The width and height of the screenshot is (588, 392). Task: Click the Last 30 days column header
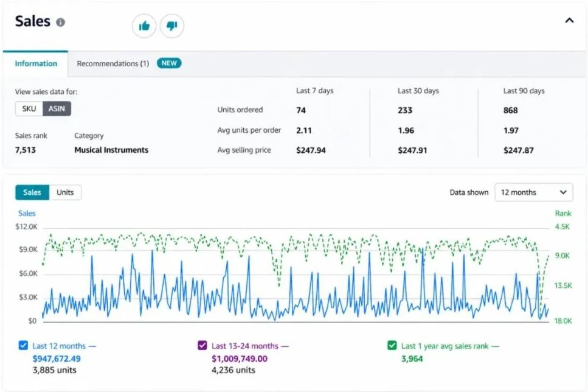tap(418, 91)
